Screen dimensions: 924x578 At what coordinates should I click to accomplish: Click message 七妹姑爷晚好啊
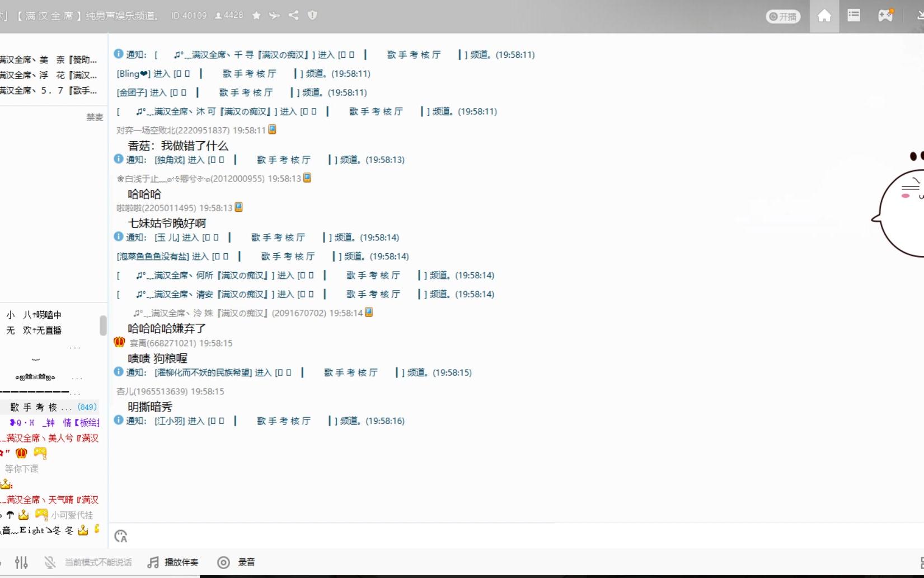(167, 223)
